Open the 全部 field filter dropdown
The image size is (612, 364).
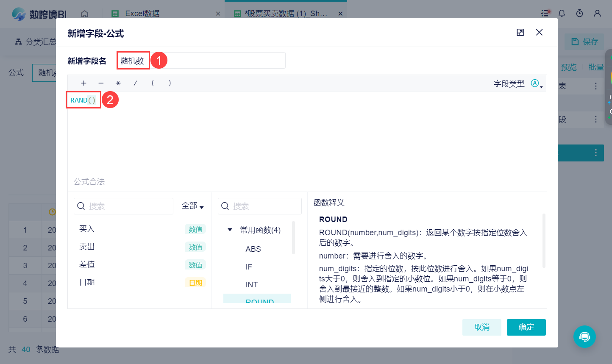pos(193,206)
